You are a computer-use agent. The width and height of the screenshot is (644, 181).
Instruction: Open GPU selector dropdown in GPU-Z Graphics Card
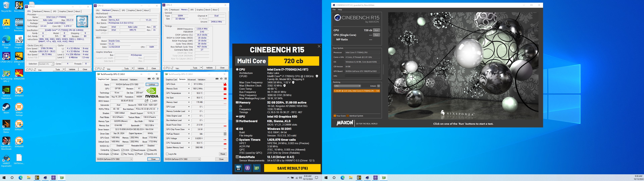[115, 159]
